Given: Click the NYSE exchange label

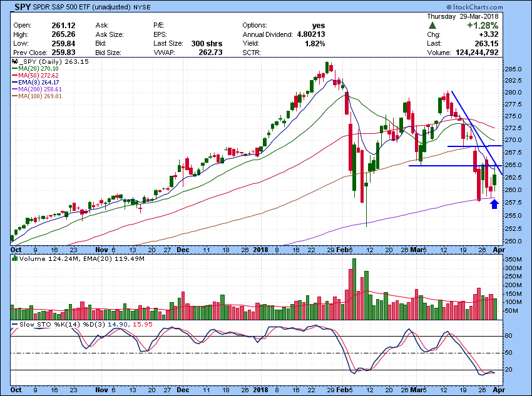Looking at the screenshot, I should pyautogui.click(x=141, y=7).
